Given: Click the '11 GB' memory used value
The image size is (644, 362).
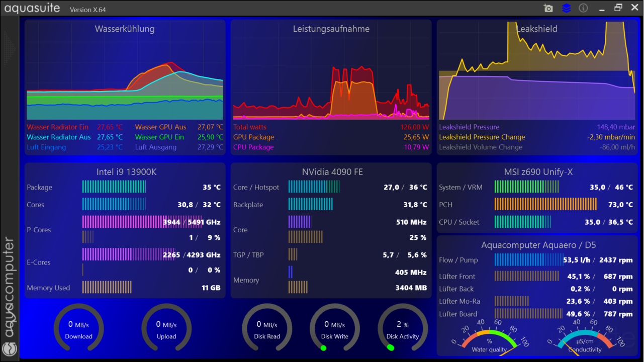Looking at the screenshot, I should [x=211, y=288].
